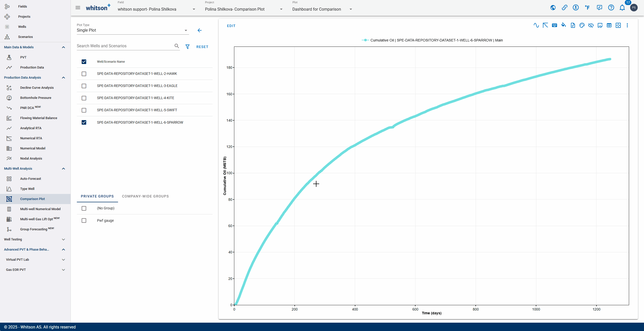Viewport: 644px width, 331px height.
Task: Open the Fields page in sidebar
Action: tap(22, 7)
